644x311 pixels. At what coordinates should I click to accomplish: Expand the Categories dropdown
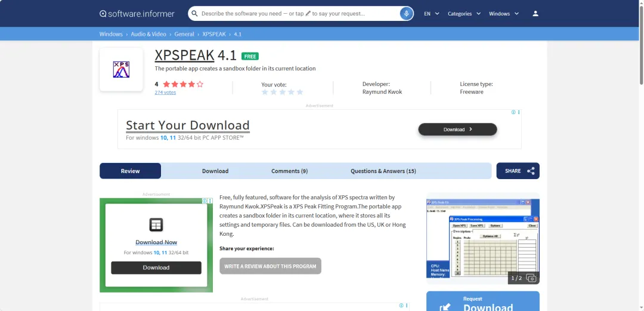tap(464, 14)
